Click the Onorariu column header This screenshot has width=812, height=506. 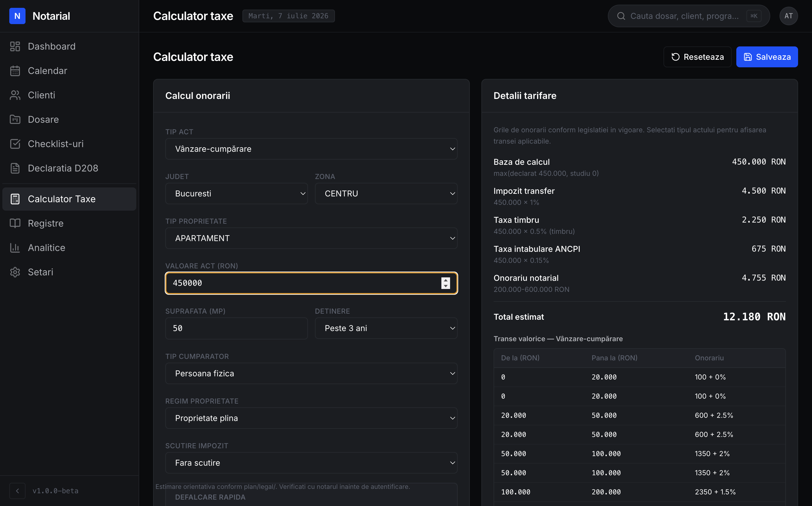point(709,358)
